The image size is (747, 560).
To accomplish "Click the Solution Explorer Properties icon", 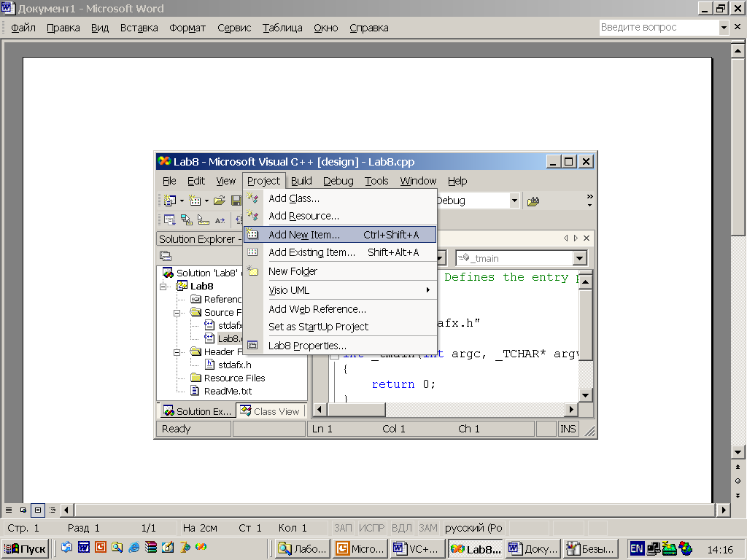I will (166, 256).
